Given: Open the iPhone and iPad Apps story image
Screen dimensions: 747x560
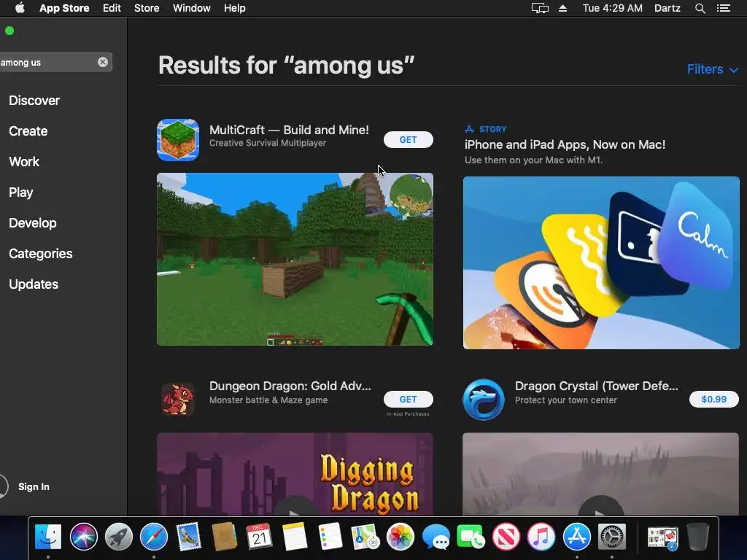Looking at the screenshot, I should (601, 262).
